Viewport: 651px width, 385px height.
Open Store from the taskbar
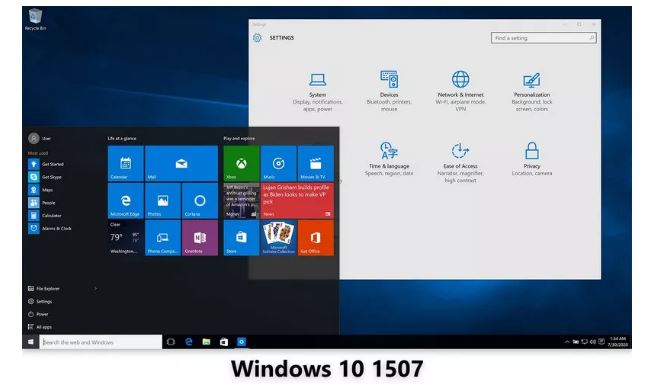[x=224, y=342]
